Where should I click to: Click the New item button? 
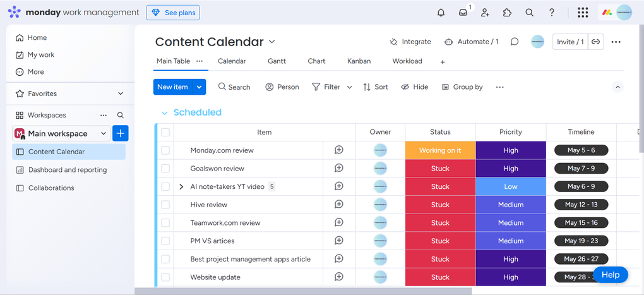(173, 87)
